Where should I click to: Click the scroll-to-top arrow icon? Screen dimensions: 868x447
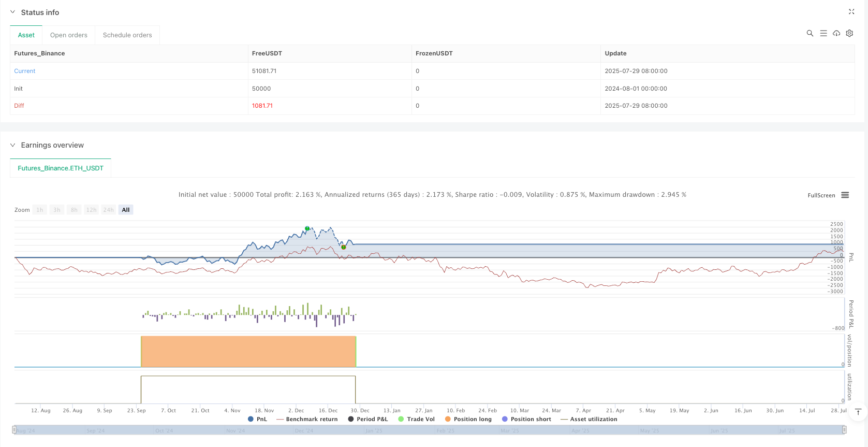click(858, 412)
